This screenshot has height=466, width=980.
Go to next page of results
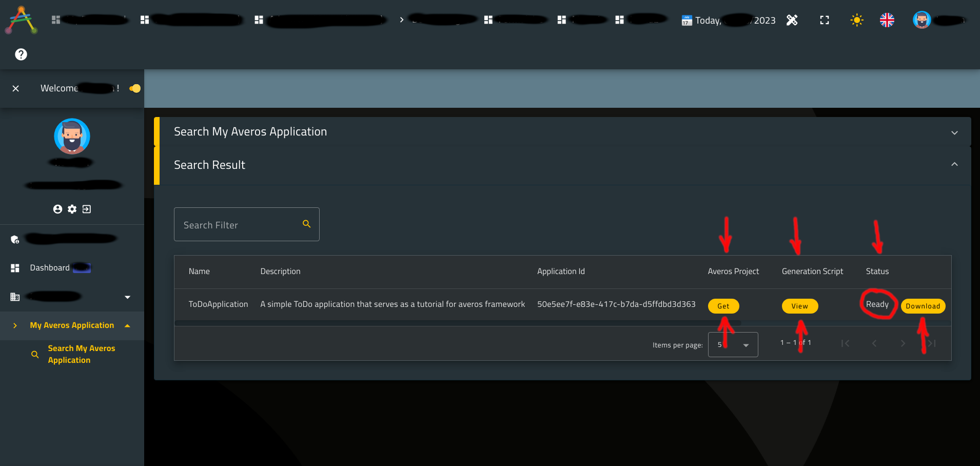click(x=903, y=343)
